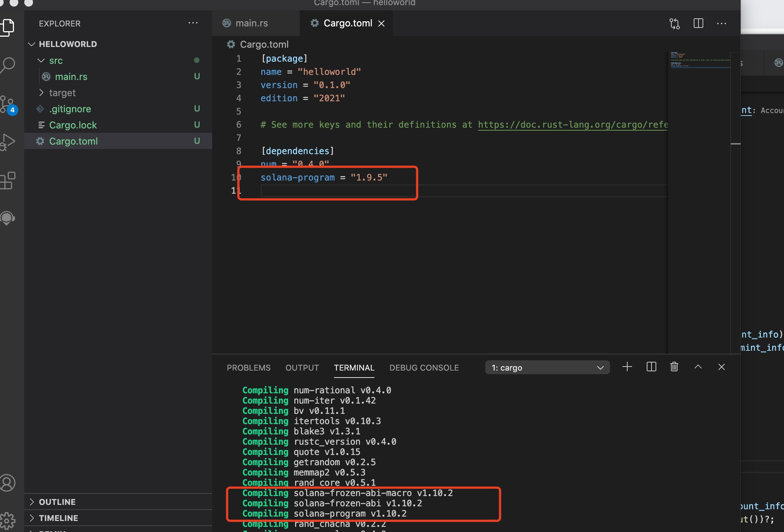Viewport: 784px width, 532px height.
Task: Split the editor using the split icon
Action: [x=698, y=23]
